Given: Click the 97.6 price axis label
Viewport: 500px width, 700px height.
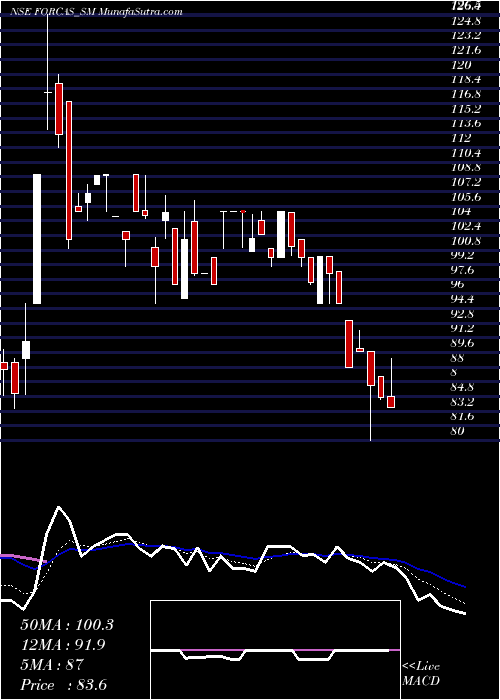Looking at the screenshot, I should [x=464, y=270].
